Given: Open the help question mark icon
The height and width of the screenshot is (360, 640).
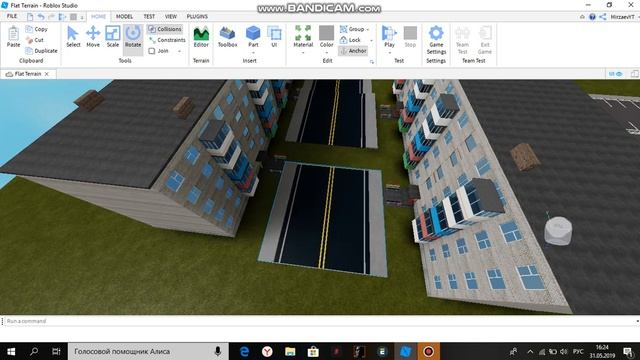Looking at the screenshot, I should click(592, 17).
